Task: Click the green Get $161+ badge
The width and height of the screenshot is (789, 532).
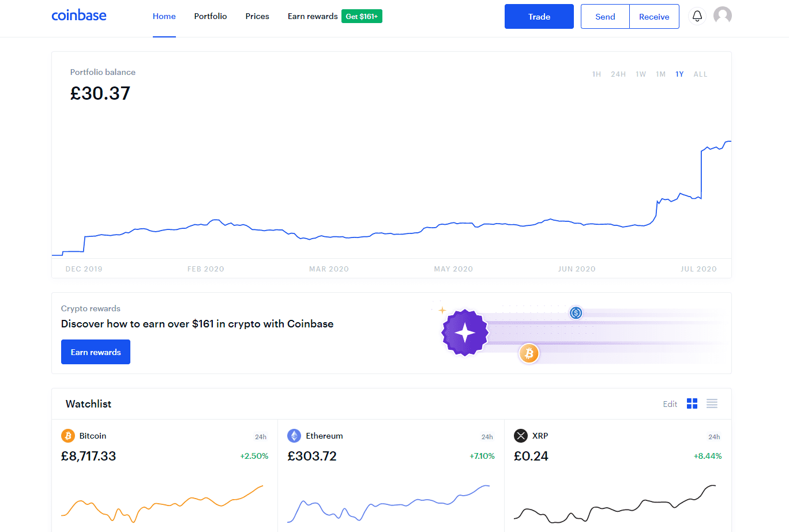Action: (x=362, y=16)
